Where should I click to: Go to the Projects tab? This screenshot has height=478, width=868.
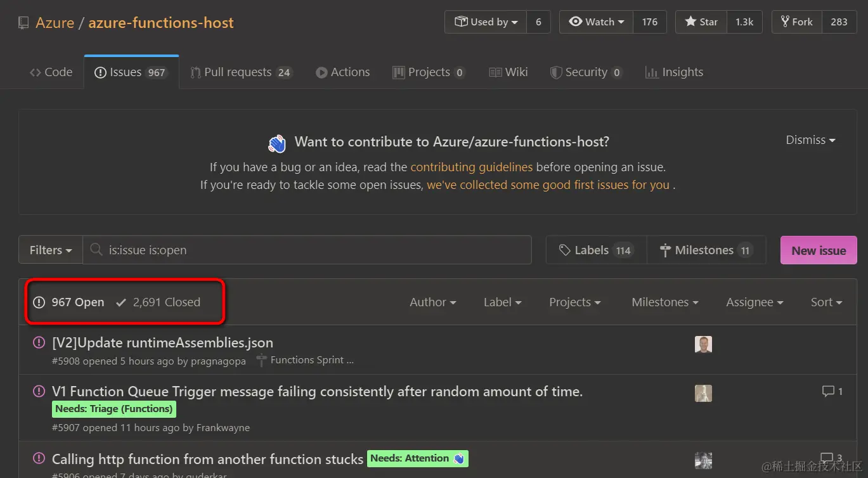(x=429, y=72)
